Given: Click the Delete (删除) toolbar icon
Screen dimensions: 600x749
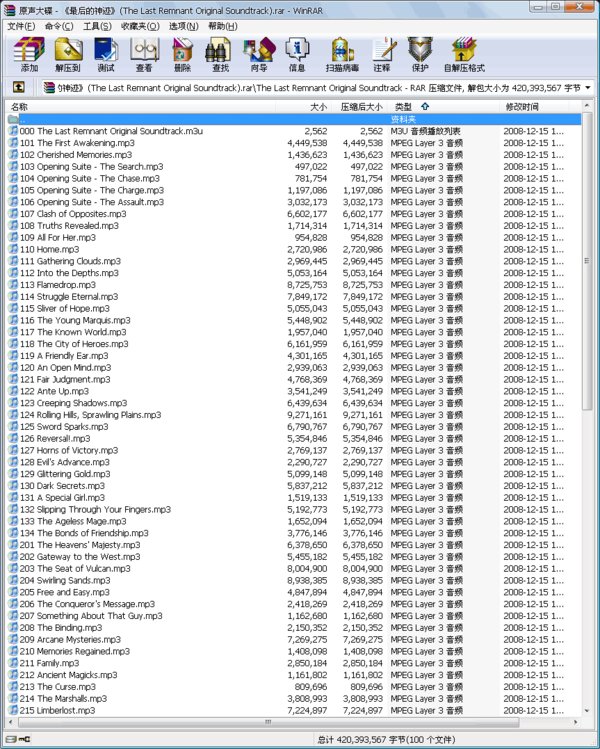Looking at the screenshot, I should 182,54.
